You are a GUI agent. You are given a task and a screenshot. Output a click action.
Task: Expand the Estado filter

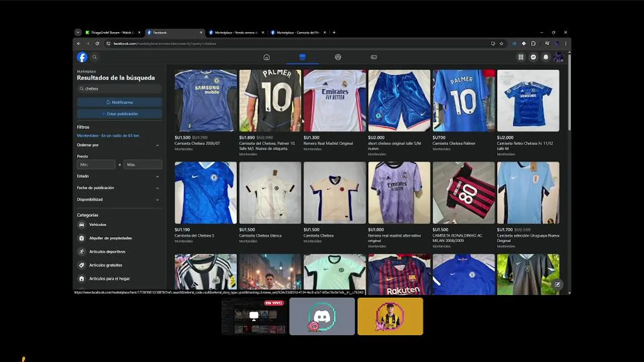[x=119, y=176]
